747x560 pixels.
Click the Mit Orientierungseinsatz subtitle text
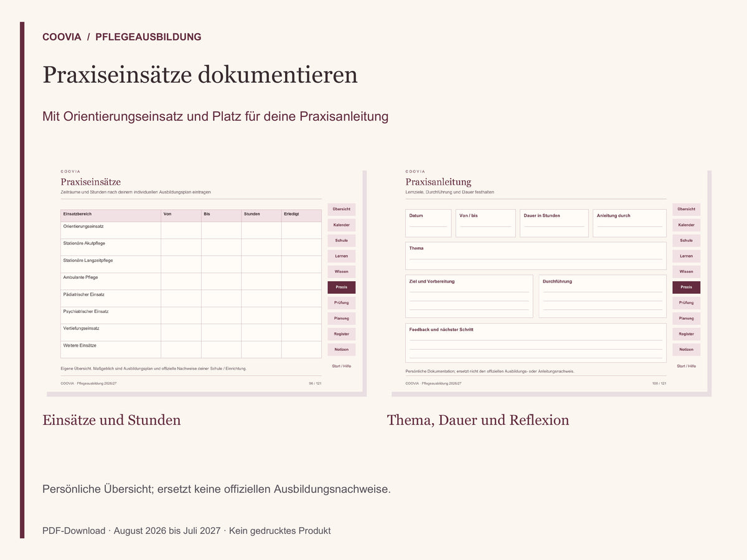click(215, 116)
